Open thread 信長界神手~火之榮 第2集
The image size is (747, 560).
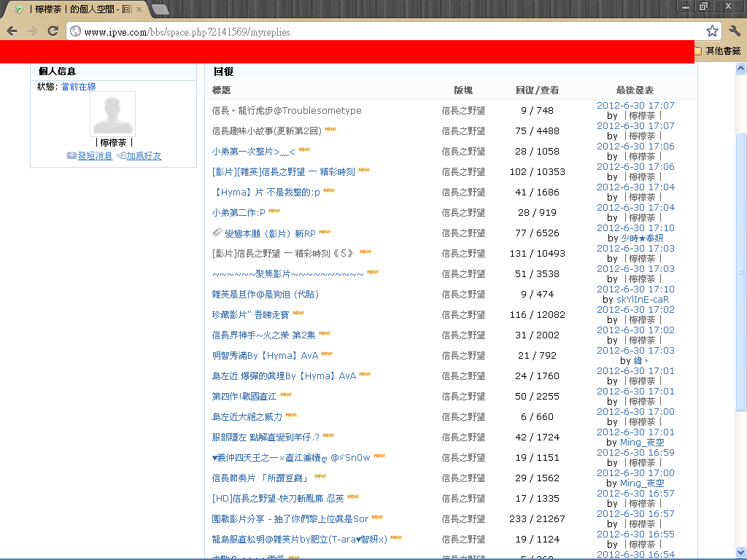264,335
